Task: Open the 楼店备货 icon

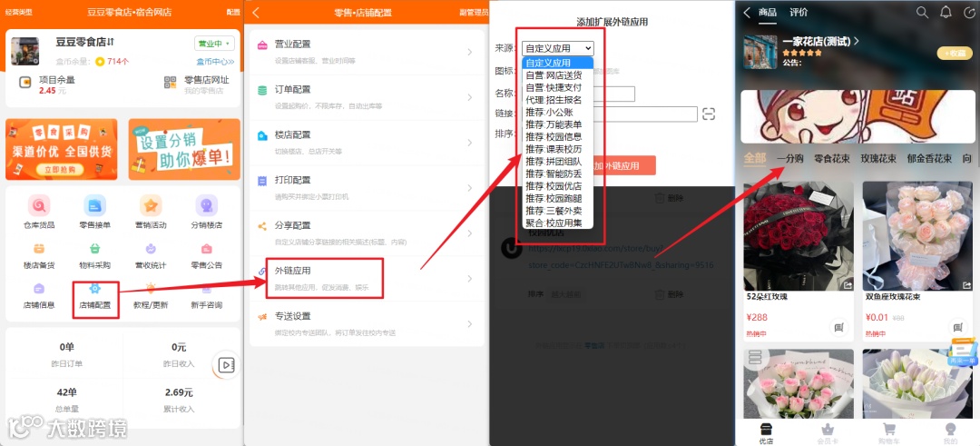Action: 39,249
